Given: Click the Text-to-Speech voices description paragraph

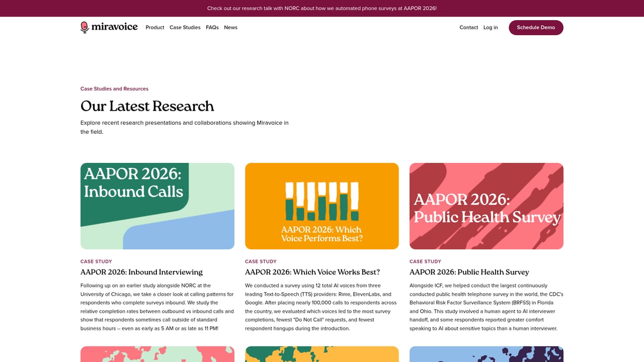Looking at the screenshot, I should click(x=322, y=307).
